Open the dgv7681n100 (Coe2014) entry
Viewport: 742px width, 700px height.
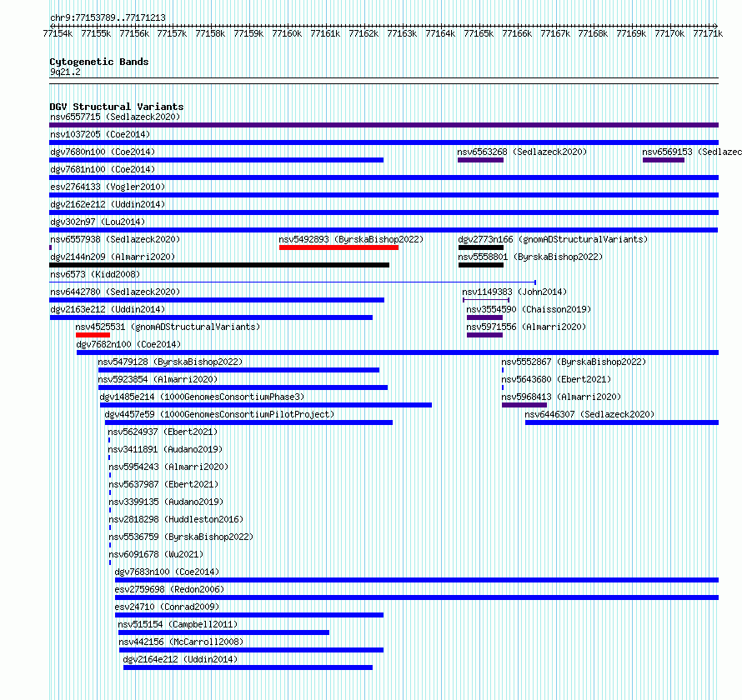click(103, 169)
